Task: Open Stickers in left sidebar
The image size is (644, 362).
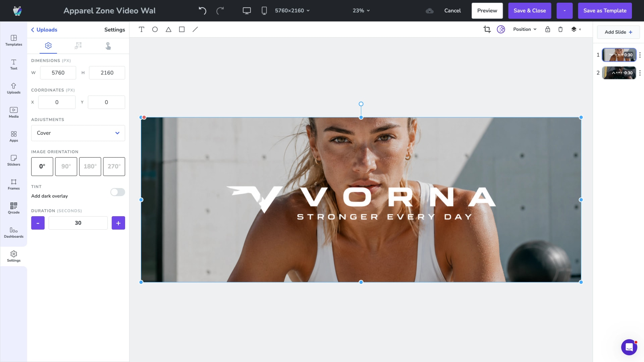Action: click(14, 161)
